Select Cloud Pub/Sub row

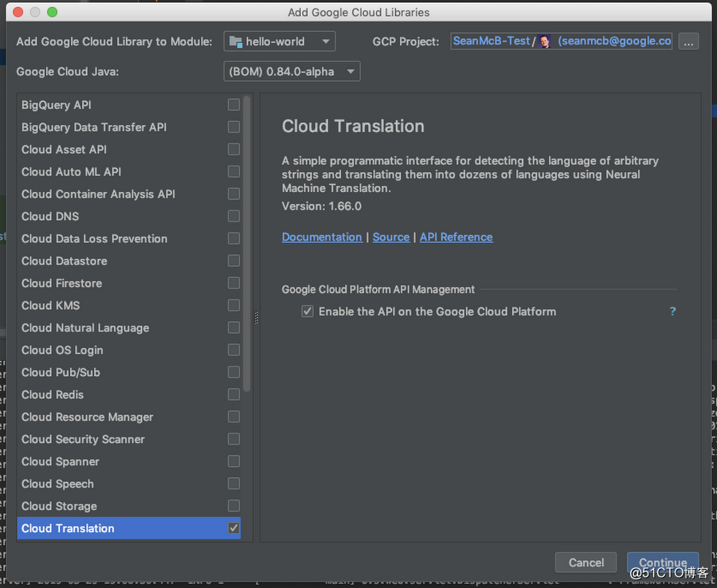[129, 372]
